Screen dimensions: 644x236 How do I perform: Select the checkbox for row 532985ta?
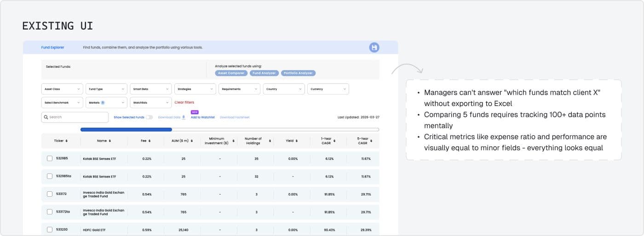coord(50,176)
